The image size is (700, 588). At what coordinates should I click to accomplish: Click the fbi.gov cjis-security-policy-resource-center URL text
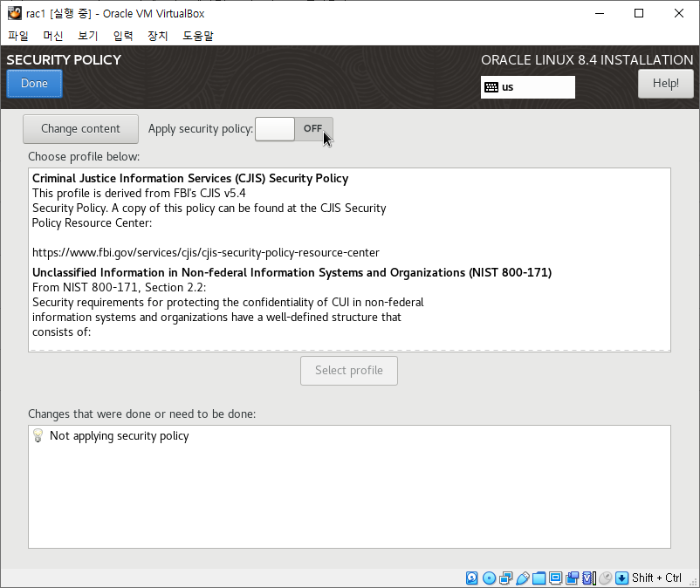(206, 252)
